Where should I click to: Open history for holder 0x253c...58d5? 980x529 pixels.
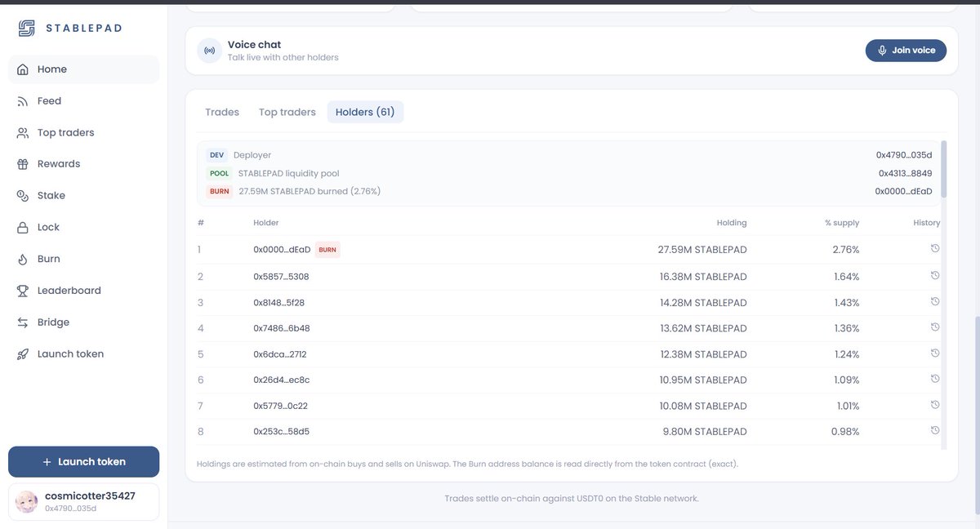(x=935, y=430)
